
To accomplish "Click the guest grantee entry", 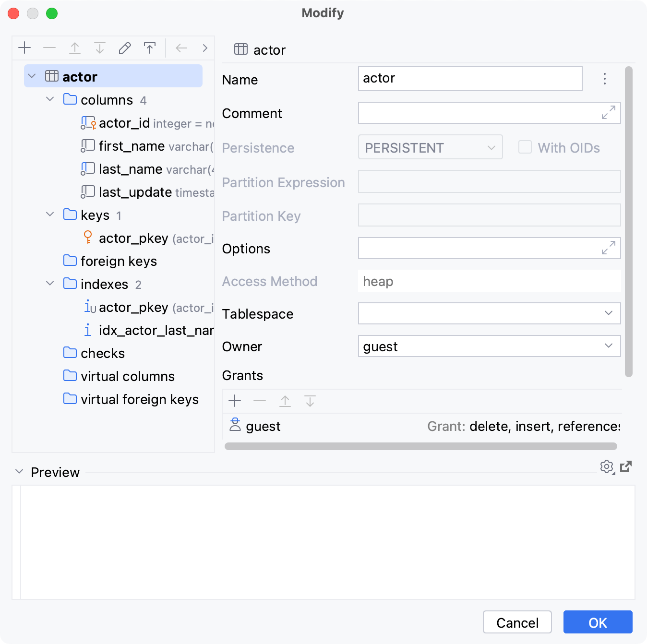I will 263,426.
